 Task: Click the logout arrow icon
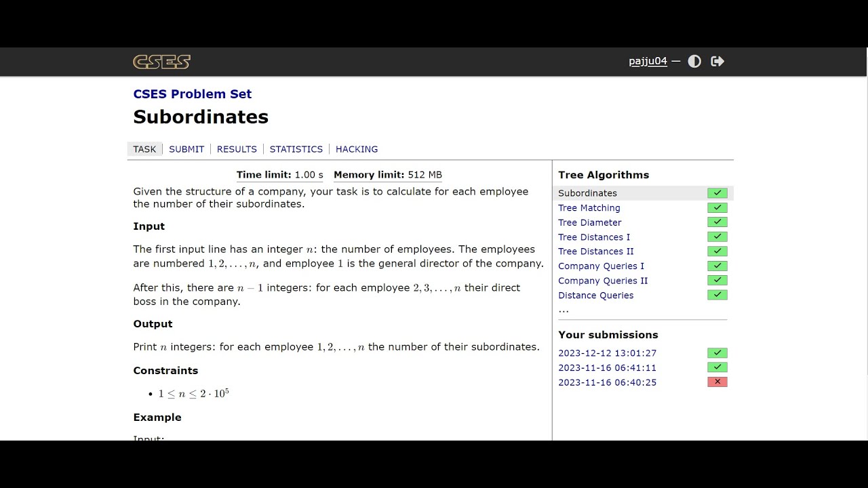pos(717,62)
